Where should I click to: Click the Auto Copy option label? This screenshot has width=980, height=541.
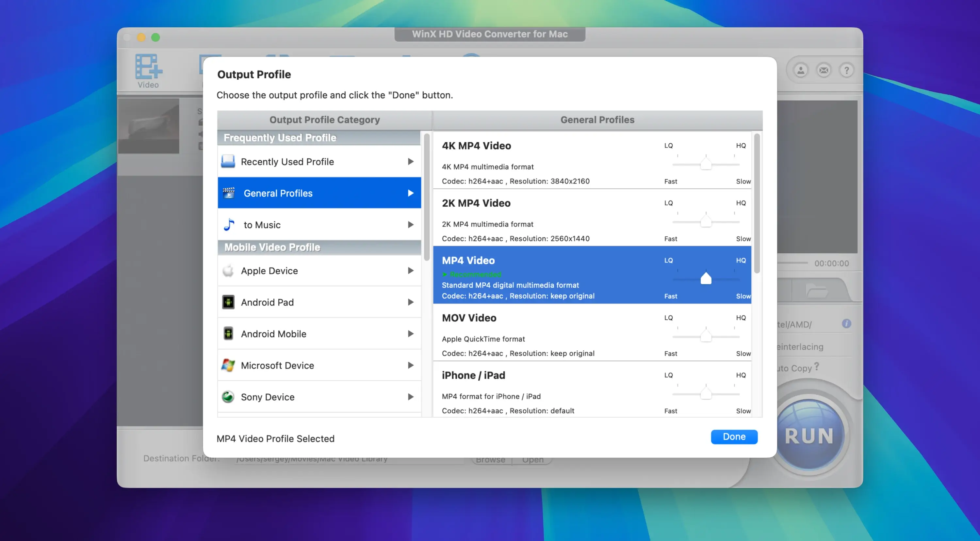point(794,368)
